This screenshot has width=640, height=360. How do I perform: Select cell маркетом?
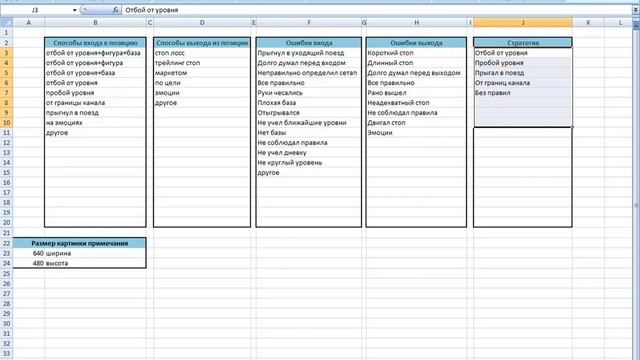point(202,73)
